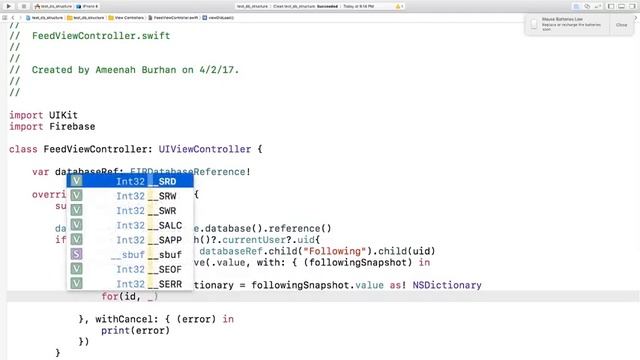Screen dimensions: 640x360
Task: Click 'import UIKit' line in editor
Action: click(x=43, y=115)
